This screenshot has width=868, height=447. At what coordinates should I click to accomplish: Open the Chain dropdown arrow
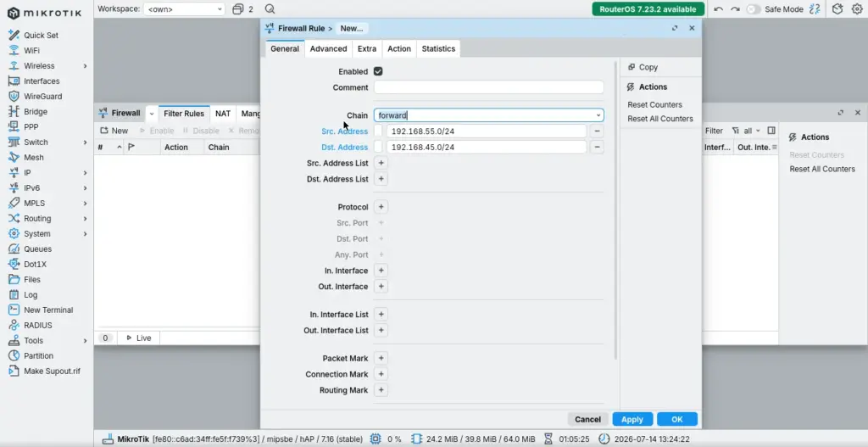pos(598,115)
